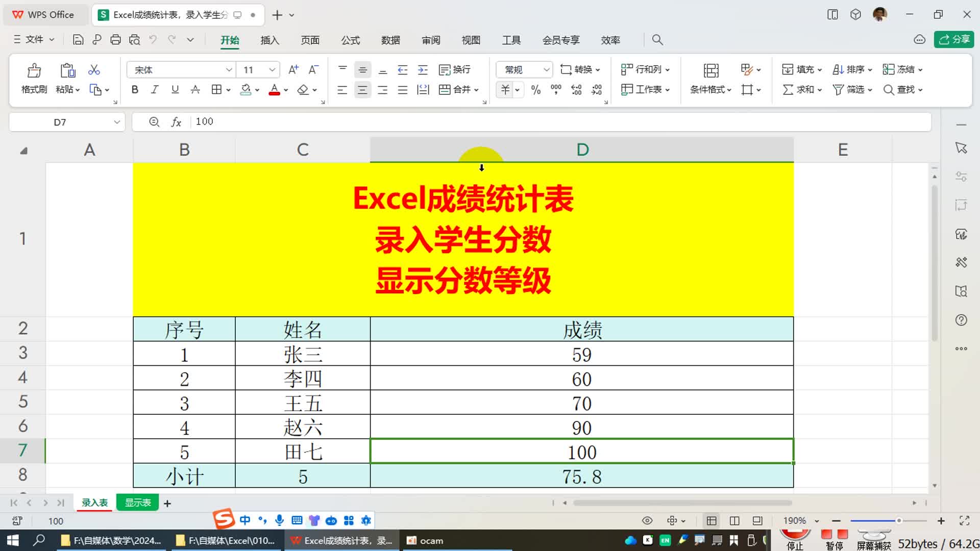
Task: Click the Cut scissors icon
Action: click(94, 70)
